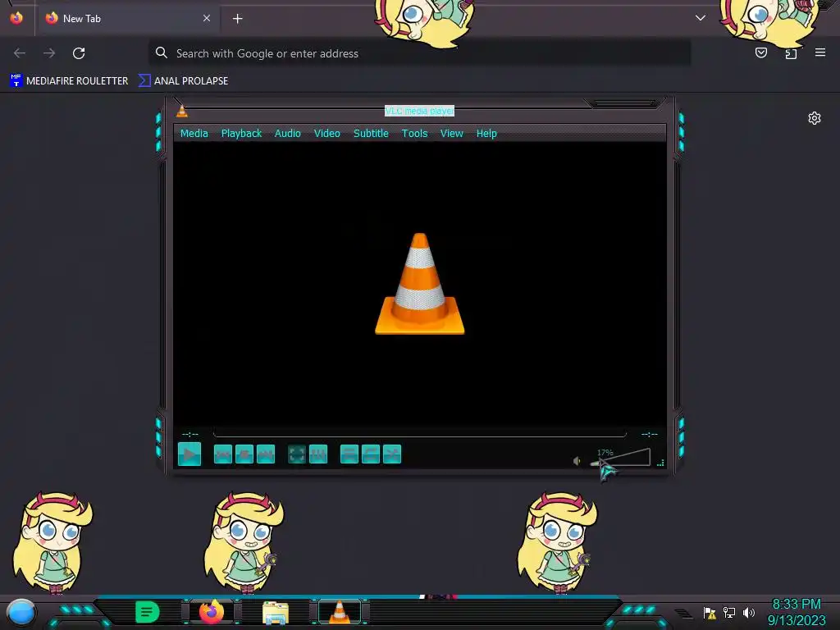Click elapsed time label in VLC
The height and width of the screenshot is (630, 840).
(x=190, y=434)
